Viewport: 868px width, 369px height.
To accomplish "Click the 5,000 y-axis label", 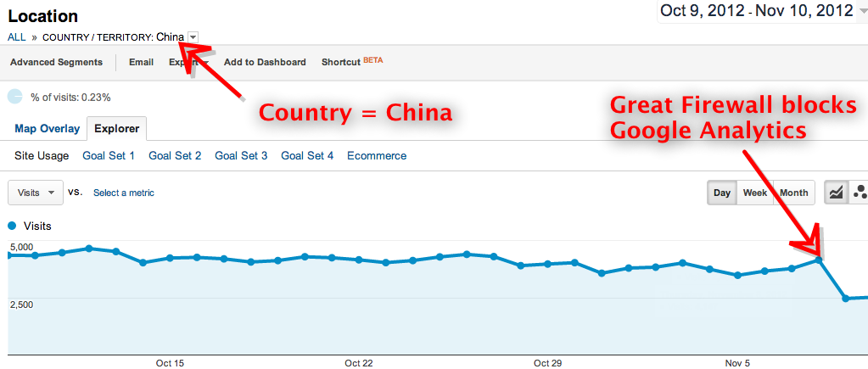I will click(21, 247).
